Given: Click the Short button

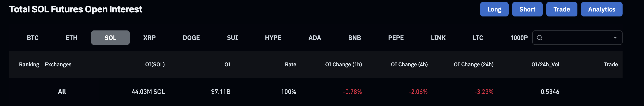Looking at the screenshot, I should coord(527,9).
